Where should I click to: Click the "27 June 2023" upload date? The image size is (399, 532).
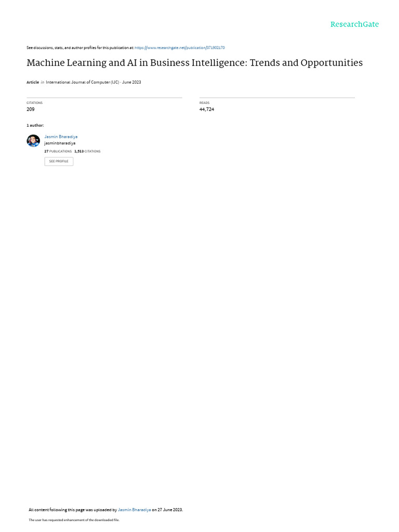click(x=170, y=510)
